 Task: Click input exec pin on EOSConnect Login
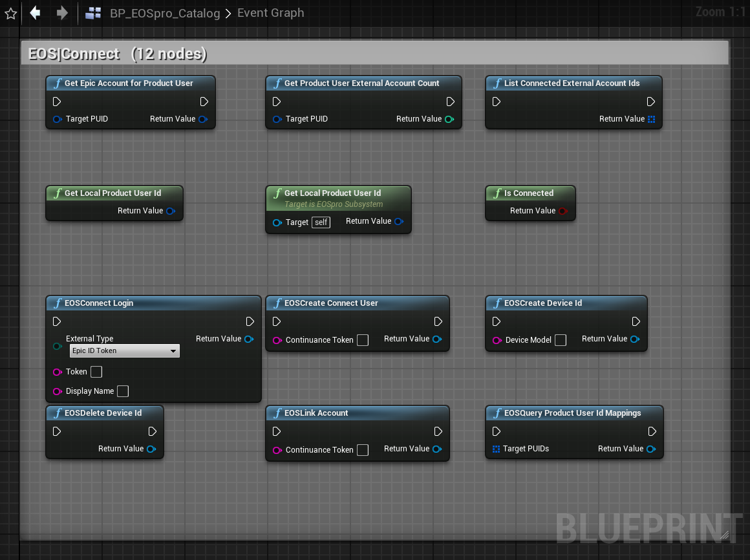pyautogui.click(x=57, y=321)
